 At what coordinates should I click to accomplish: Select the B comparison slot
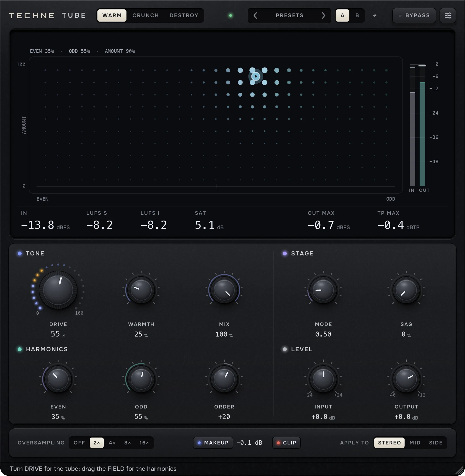(357, 15)
